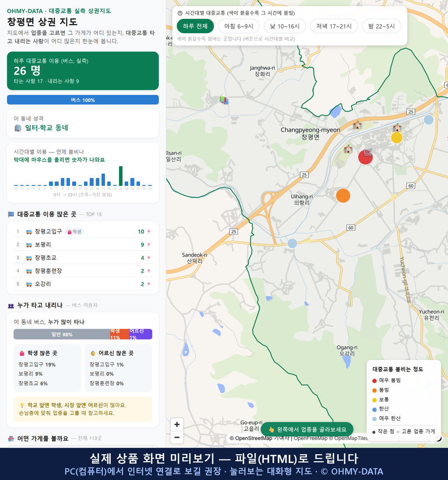Click the blue 한산 legend dot
448x480 pixels.
(x=374, y=410)
